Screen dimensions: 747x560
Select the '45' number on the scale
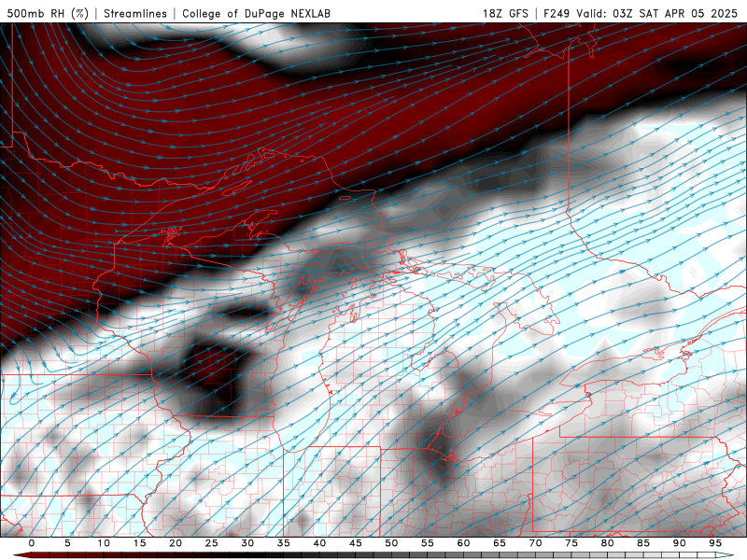click(356, 543)
